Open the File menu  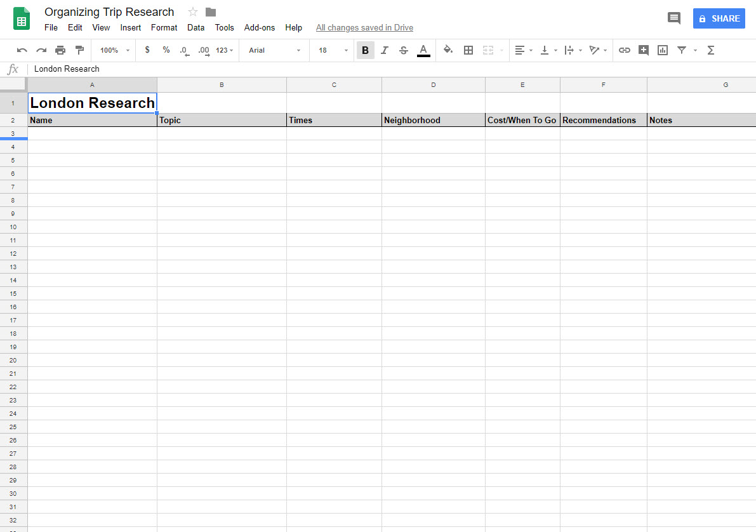point(51,27)
